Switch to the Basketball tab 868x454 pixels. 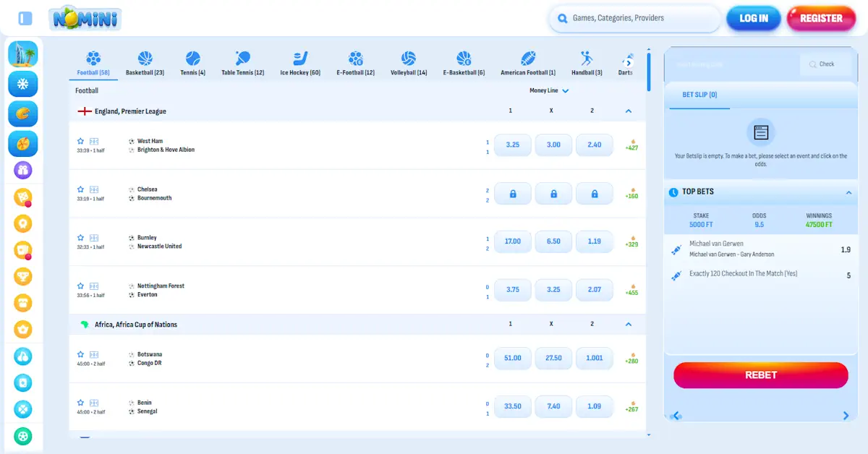pyautogui.click(x=145, y=61)
